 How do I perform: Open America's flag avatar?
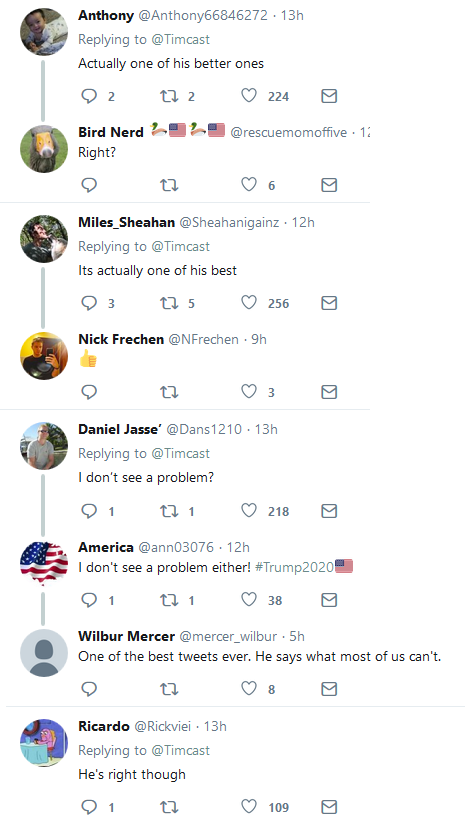coord(44,564)
